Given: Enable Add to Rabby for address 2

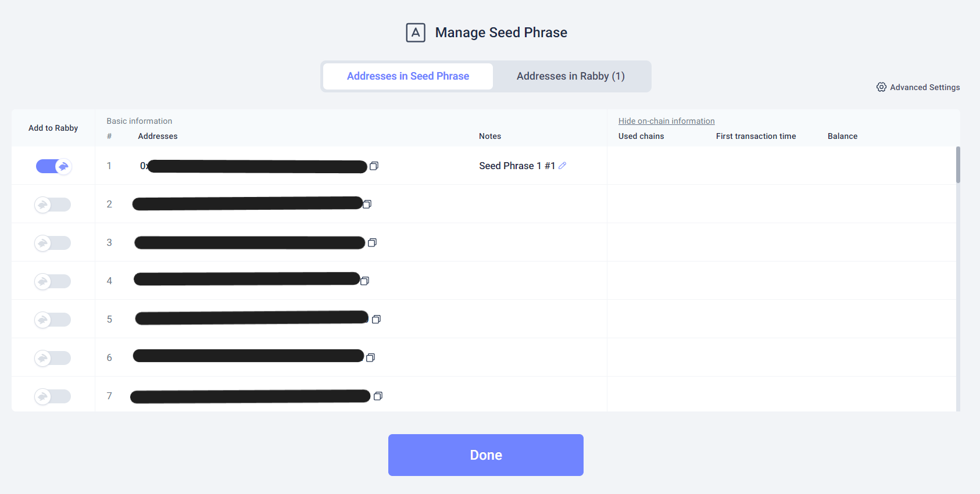Looking at the screenshot, I should pyautogui.click(x=52, y=205).
